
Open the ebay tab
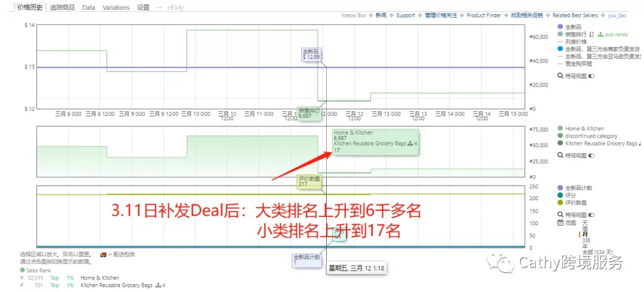[176, 7]
